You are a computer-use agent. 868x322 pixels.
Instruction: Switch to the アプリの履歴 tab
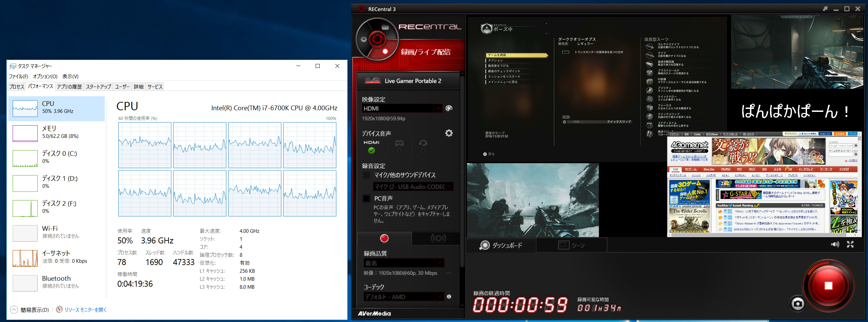click(x=69, y=87)
